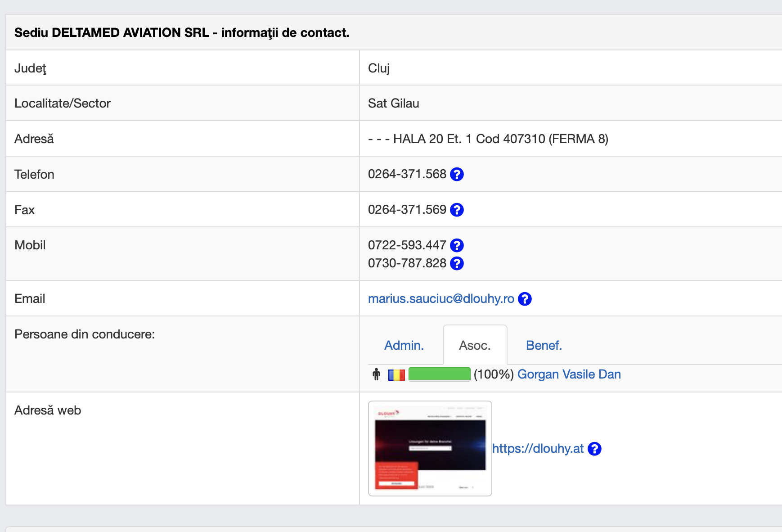This screenshot has width=782, height=532.
Task: Open the Benef. tab
Action: click(544, 345)
